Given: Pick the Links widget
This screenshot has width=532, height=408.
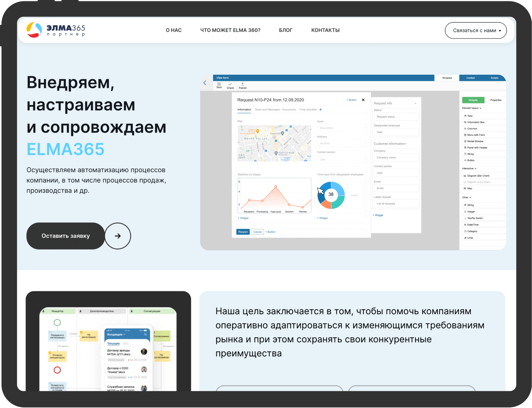Looking at the screenshot, I should [484, 238].
